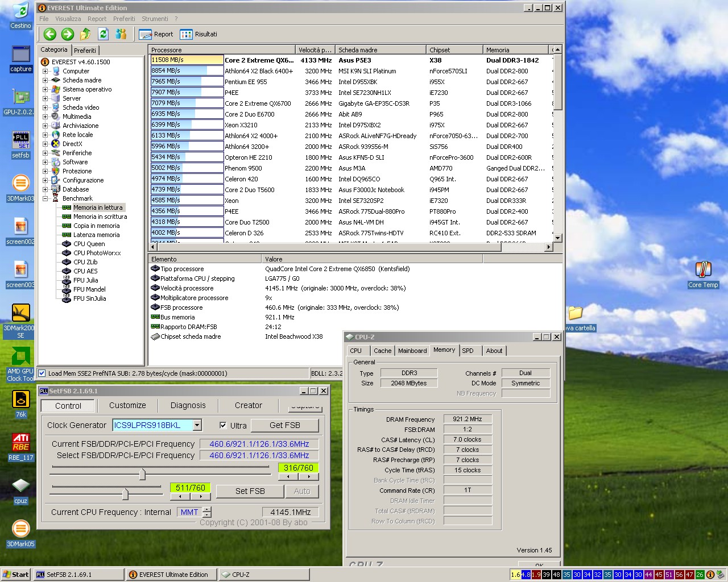Toggle the Ultra checkbox in SetFSB
The height and width of the screenshot is (582, 728).
223,425
